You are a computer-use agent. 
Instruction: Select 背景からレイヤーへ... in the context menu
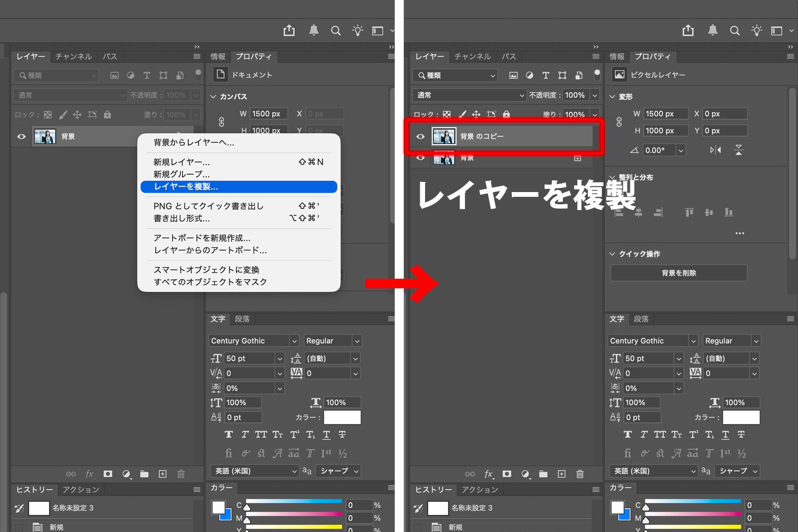click(x=194, y=143)
